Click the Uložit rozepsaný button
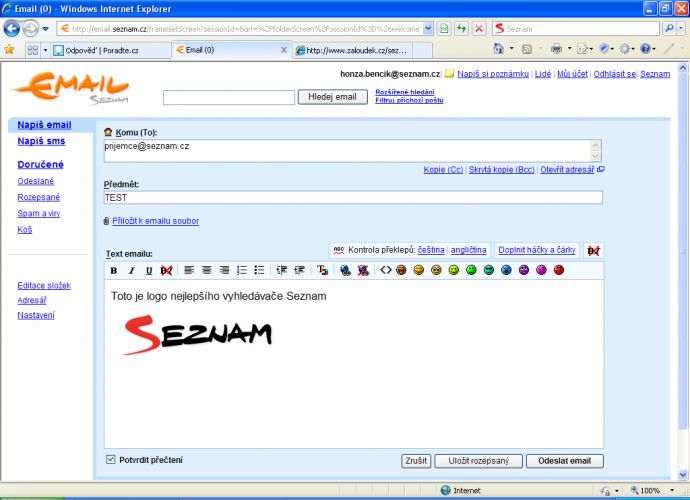The width and height of the screenshot is (690, 500). pos(478,461)
